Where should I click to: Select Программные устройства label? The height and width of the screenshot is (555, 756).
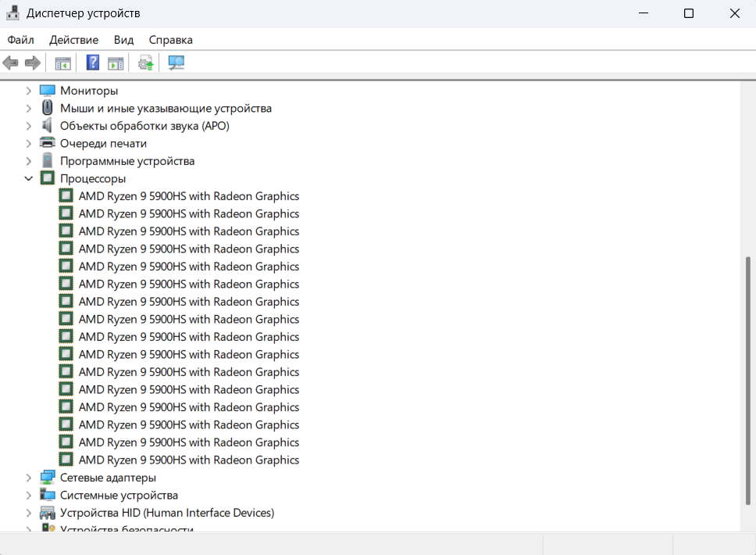click(127, 161)
